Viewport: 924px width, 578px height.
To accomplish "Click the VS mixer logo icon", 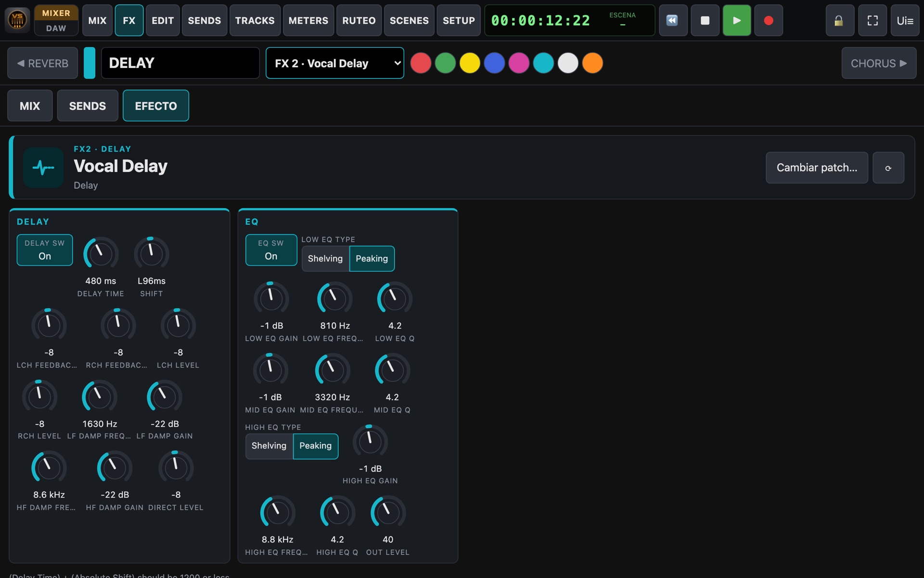I will pos(17,20).
